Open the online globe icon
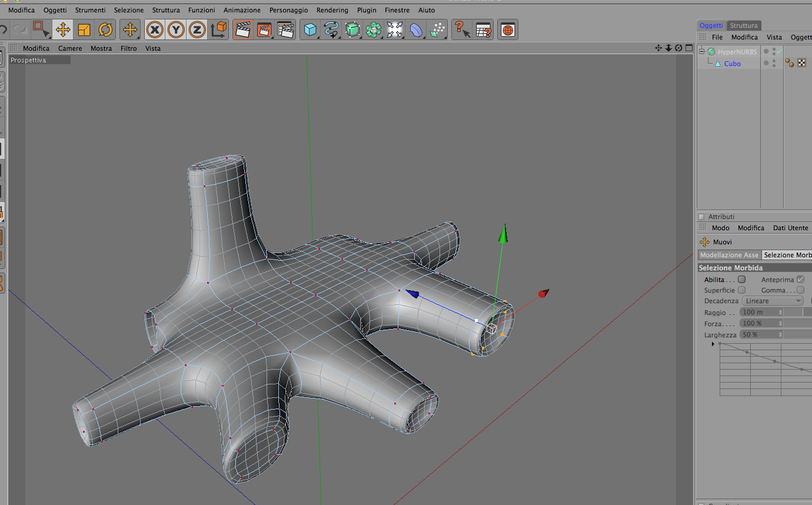The width and height of the screenshot is (812, 505). pyautogui.click(x=508, y=29)
